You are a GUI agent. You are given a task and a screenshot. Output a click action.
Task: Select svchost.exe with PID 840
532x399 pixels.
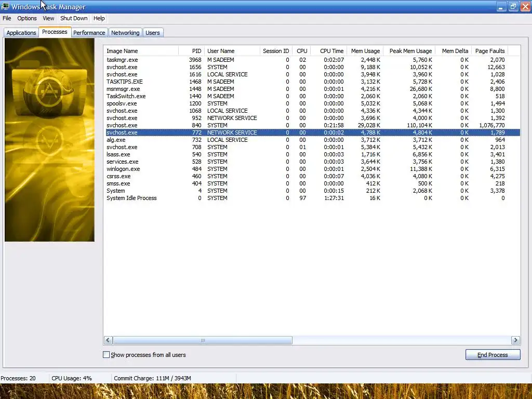[312, 126]
